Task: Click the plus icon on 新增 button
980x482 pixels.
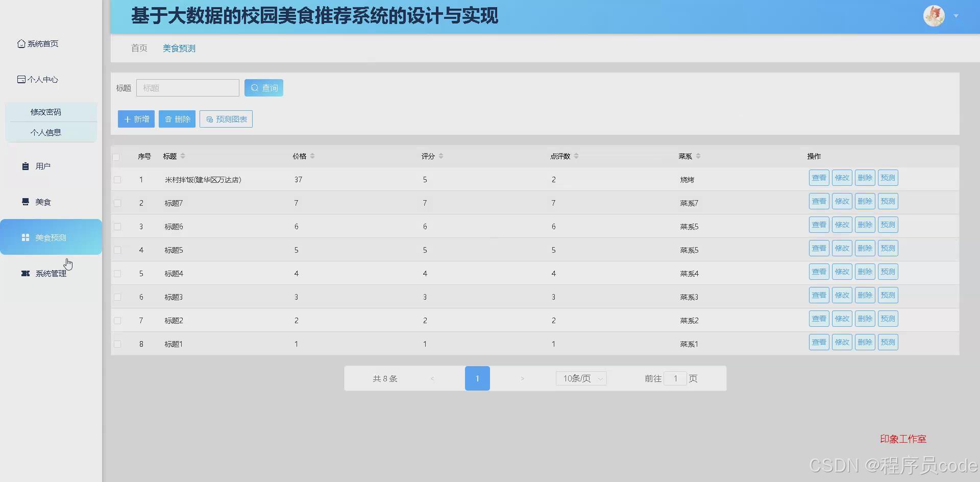Action: point(127,119)
